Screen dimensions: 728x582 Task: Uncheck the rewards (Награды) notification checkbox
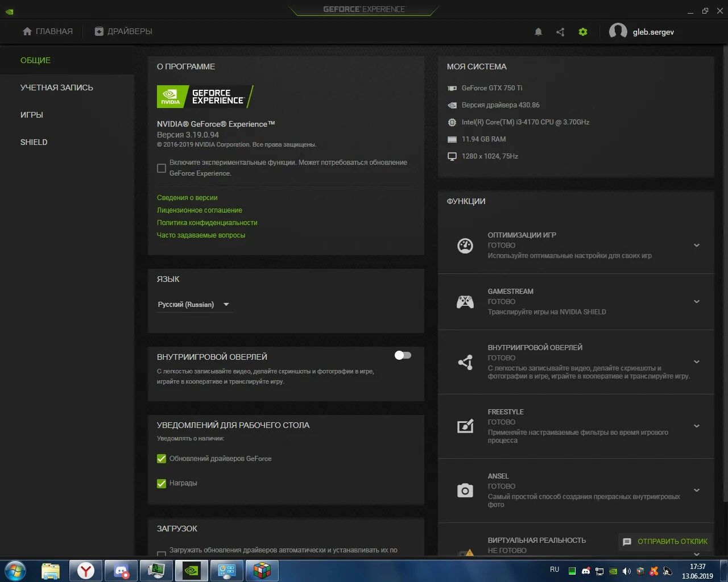(x=162, y=483)
